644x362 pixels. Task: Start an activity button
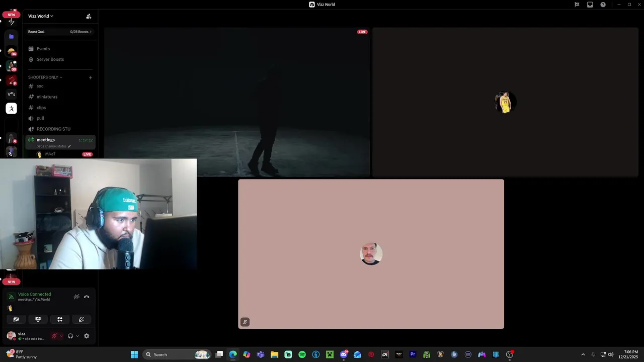pos(60,319)
